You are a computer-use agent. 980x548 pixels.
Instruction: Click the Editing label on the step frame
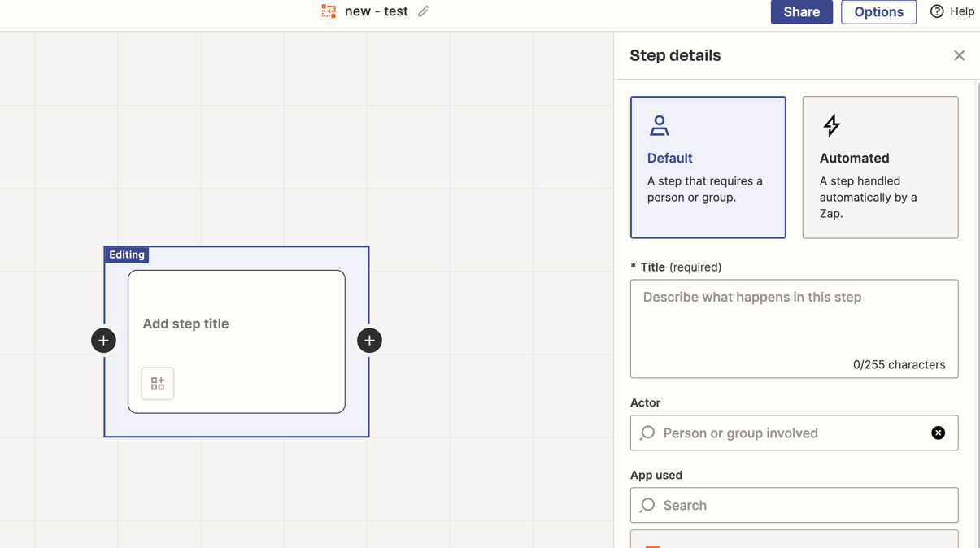pos(126,254)
